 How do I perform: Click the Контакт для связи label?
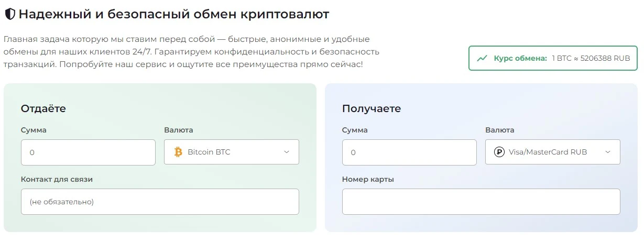(x=57, y=179)
